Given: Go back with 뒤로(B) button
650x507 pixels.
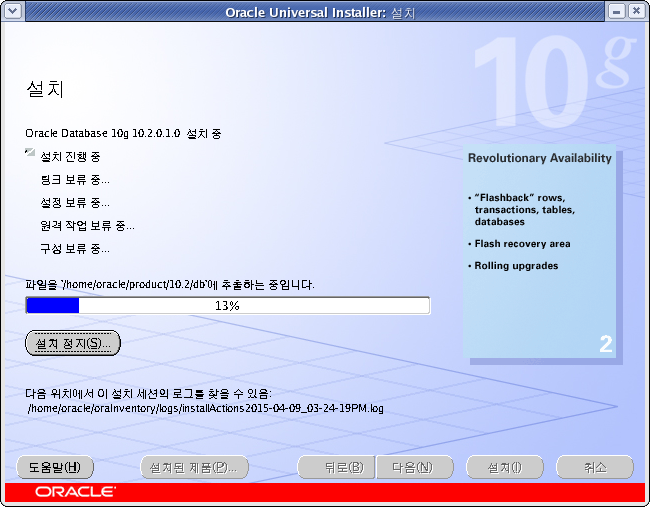Looking at the screenshot, I should [336, 467].
